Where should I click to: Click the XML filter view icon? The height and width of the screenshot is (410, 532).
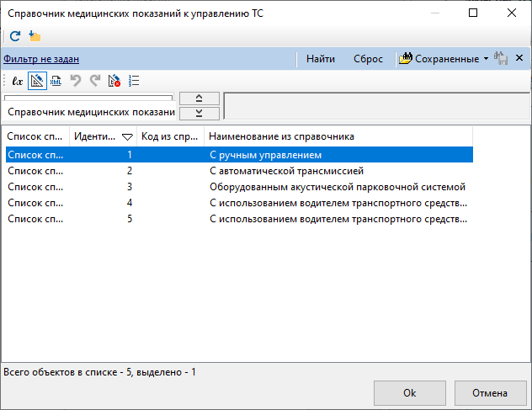point(56,81)
